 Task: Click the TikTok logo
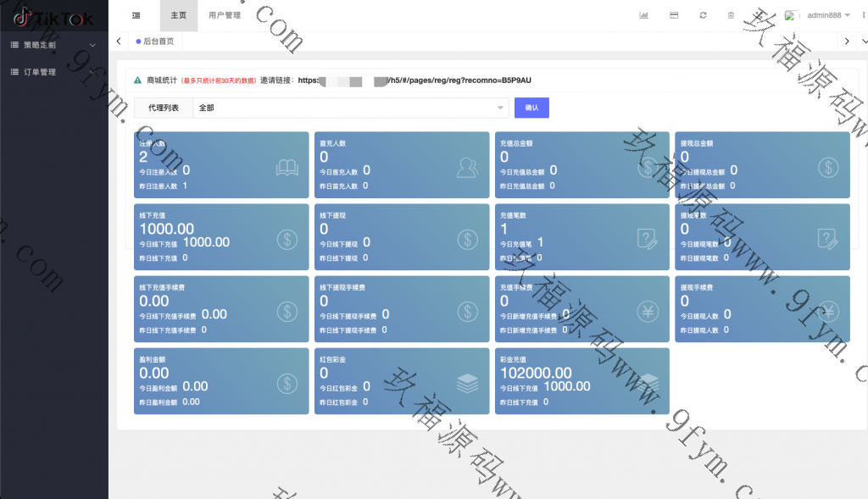click(x=53, y=16)
